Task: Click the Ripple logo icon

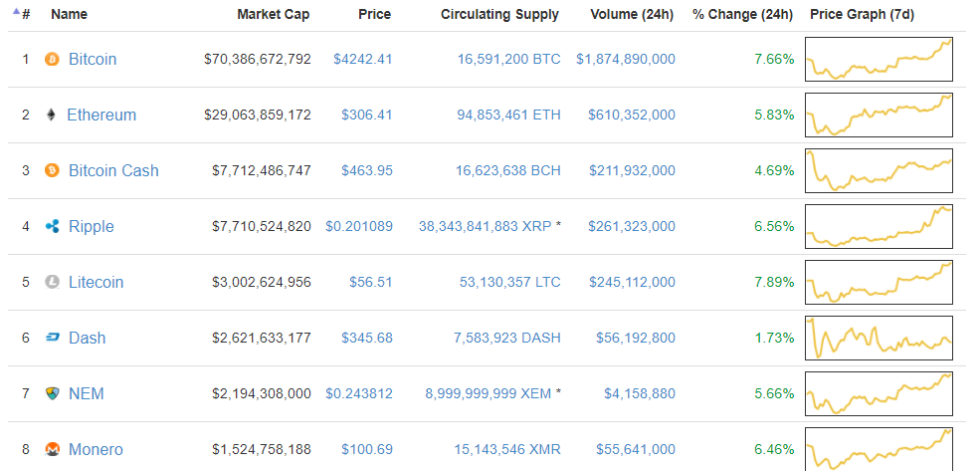Action: (53, 227)
